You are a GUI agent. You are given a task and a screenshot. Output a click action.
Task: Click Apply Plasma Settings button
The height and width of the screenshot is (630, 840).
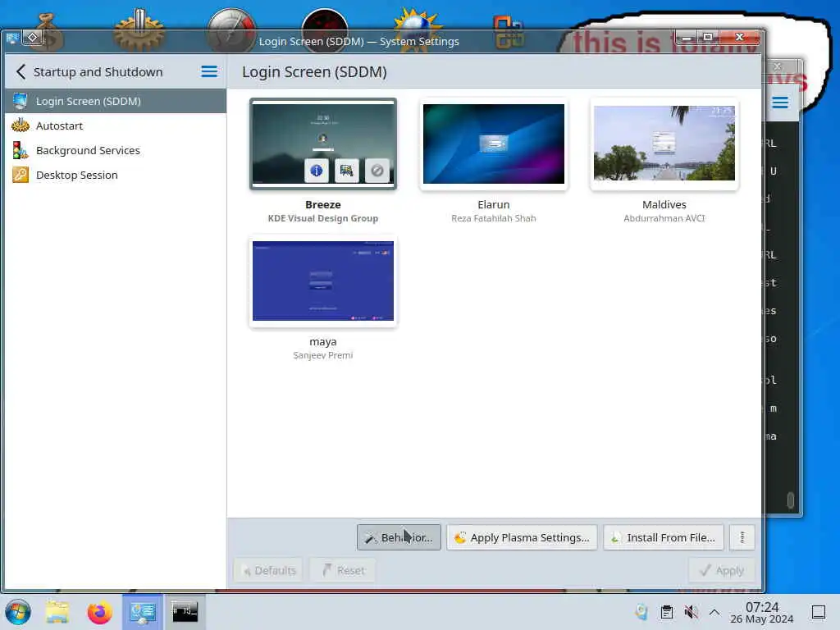pyautogui.click(x=522, y=537)
